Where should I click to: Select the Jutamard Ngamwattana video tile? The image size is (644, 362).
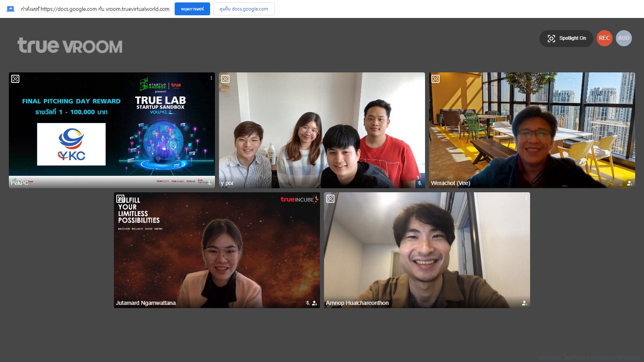(217, 250)
